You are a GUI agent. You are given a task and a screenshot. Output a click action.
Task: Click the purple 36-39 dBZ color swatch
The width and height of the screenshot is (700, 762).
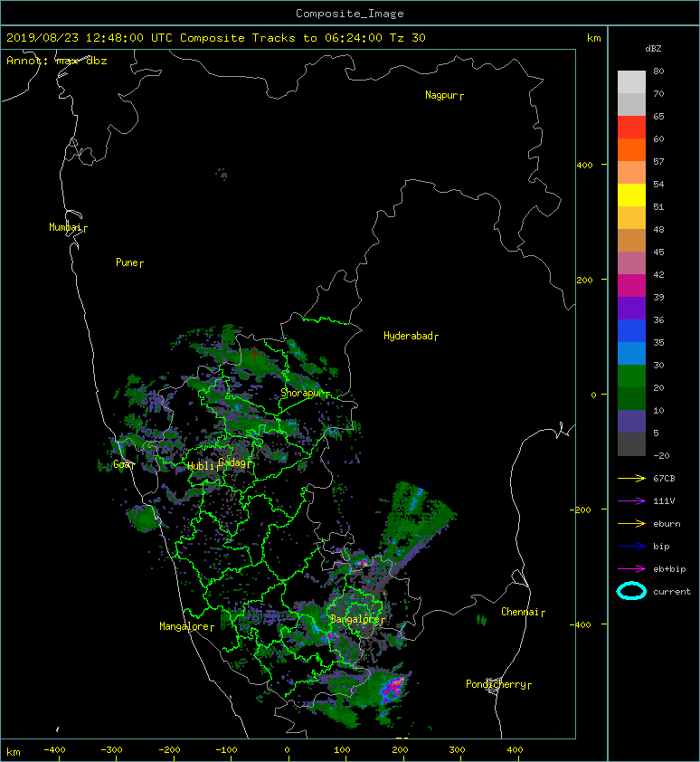631,308
